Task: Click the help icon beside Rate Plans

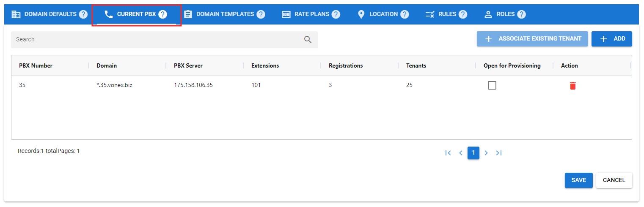Action: [336, 14]
